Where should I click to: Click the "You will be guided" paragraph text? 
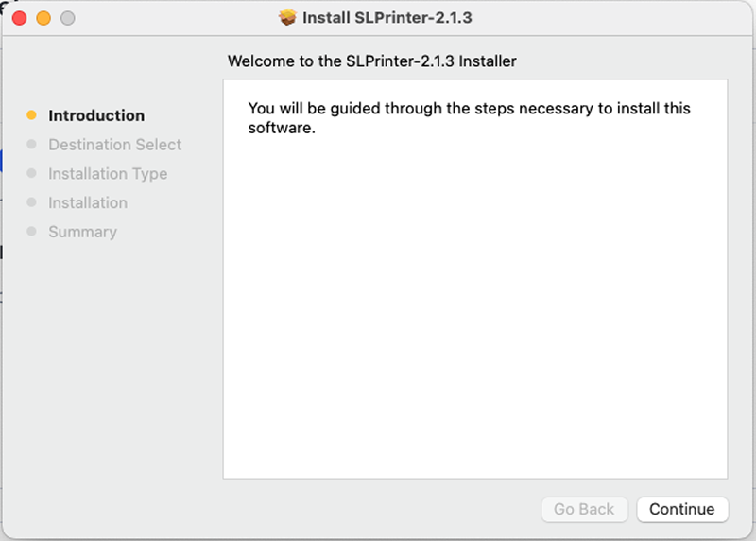tap(469, 117)
